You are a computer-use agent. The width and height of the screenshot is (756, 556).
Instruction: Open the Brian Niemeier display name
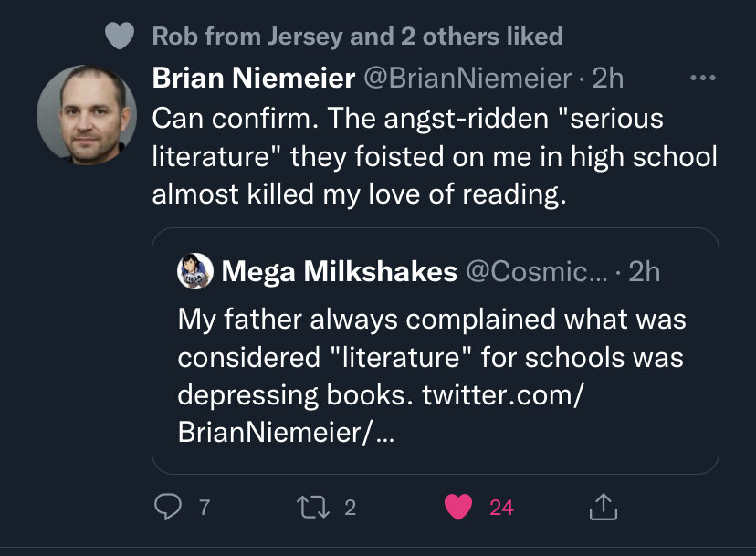253,79
